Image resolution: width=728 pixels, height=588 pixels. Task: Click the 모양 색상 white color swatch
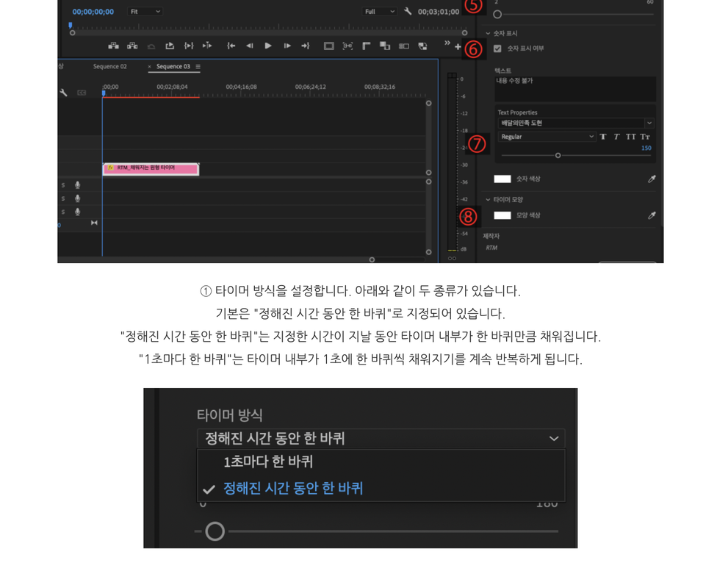click(x=502, y=215)
